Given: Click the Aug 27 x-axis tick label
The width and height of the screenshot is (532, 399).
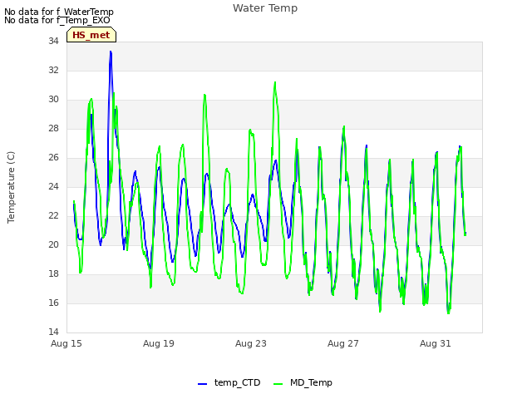Looking at the screenshot, I should (343, 343).
